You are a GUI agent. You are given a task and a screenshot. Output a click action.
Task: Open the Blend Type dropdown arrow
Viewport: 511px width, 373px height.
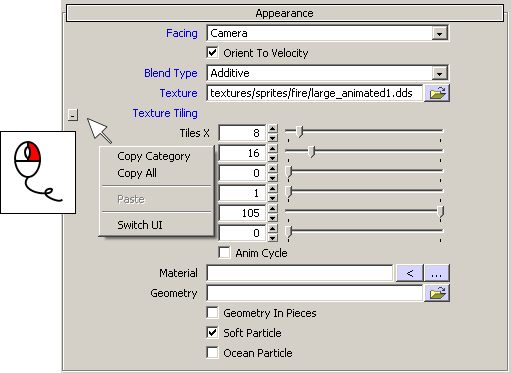tap(440, 73)
